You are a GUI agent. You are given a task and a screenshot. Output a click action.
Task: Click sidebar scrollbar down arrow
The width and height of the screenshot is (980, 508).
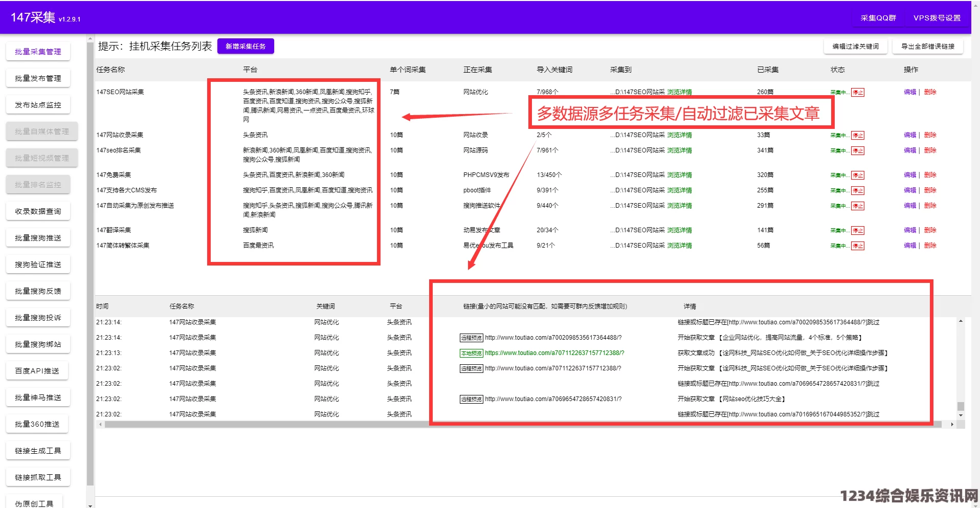coord(91,505)
